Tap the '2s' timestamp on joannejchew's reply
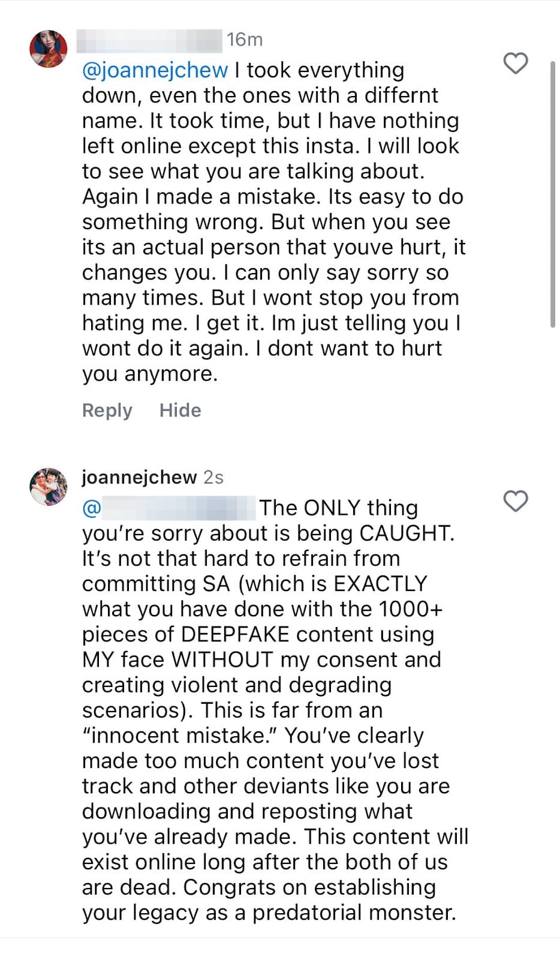The width and height of the screenshot is (560, 960). point(212,478)
